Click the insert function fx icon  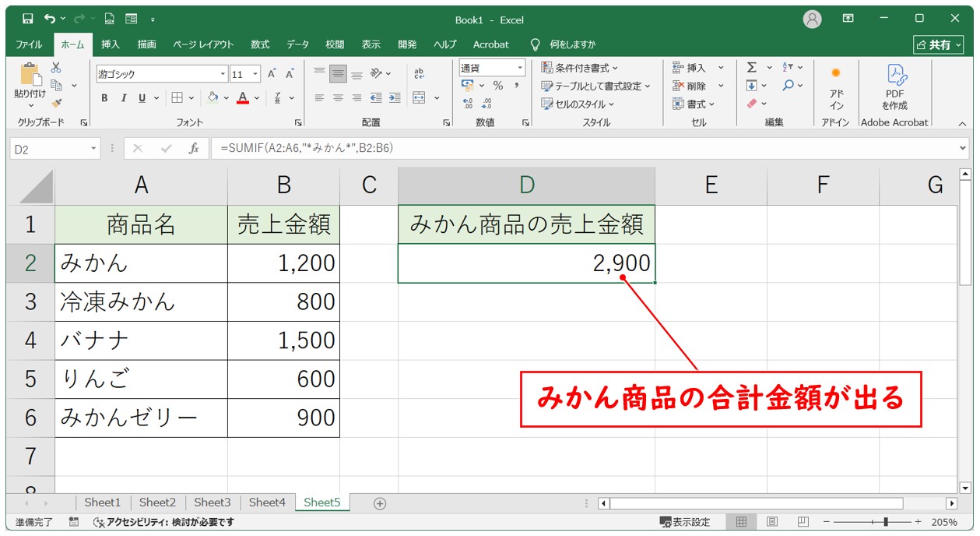pos(194,149)
